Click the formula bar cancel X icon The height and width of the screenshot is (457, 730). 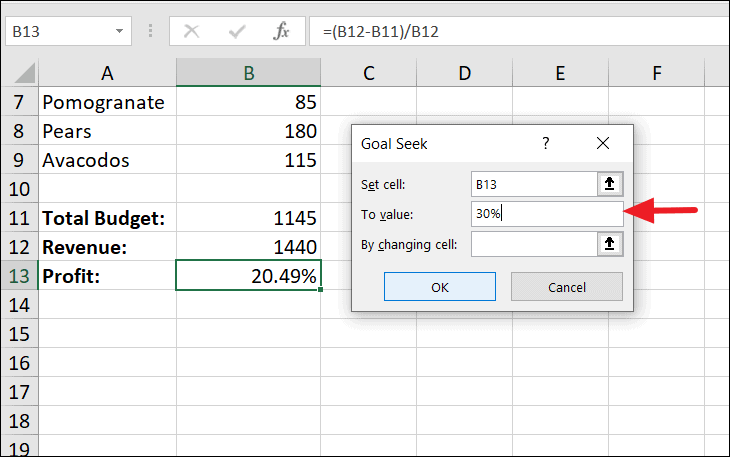(191, 32)
